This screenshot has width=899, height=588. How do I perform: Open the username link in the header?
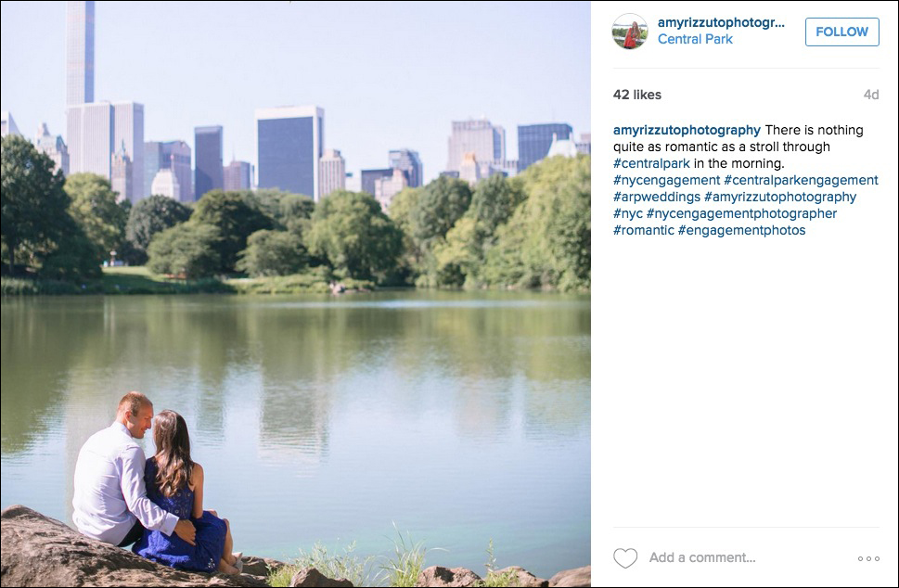(721, 23)
